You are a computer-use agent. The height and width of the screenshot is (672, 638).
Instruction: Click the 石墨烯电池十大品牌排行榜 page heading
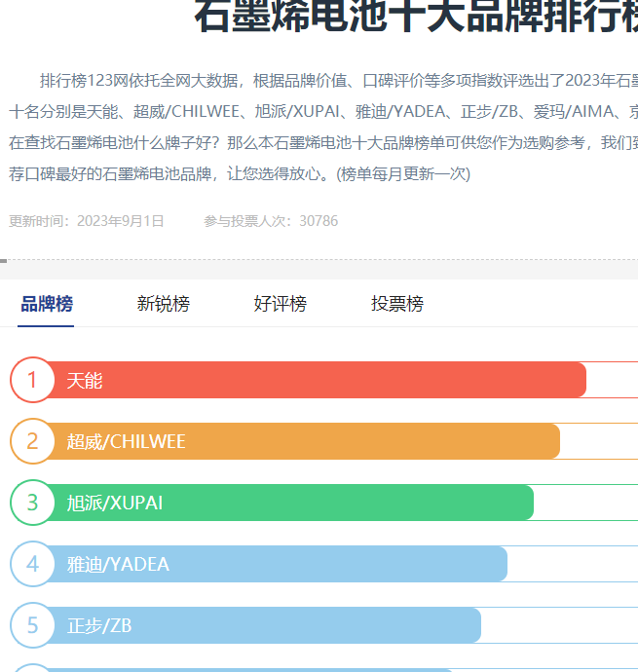416,17
